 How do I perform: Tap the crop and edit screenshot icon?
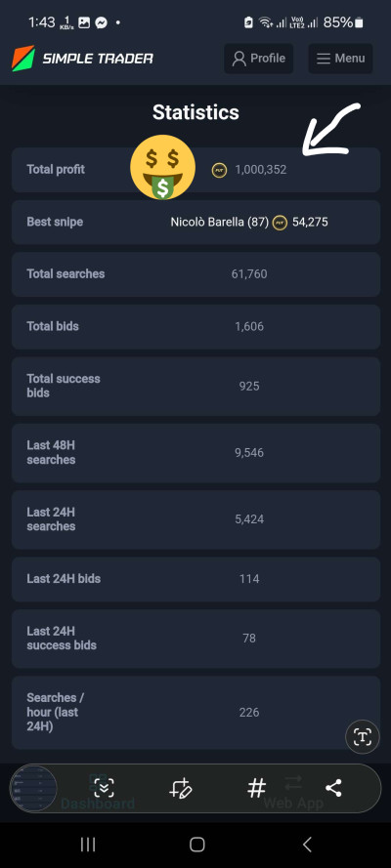[x=181, y=788]
